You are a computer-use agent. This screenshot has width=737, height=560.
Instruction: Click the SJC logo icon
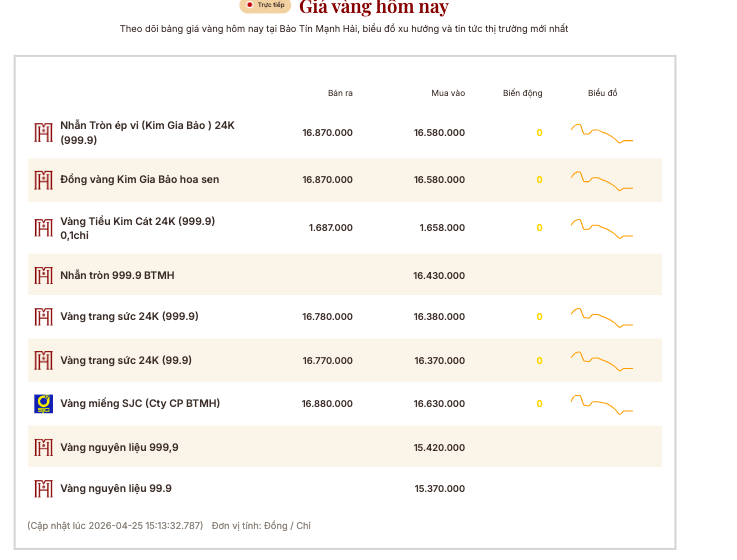pyautogui.click(x=43, y=404)
